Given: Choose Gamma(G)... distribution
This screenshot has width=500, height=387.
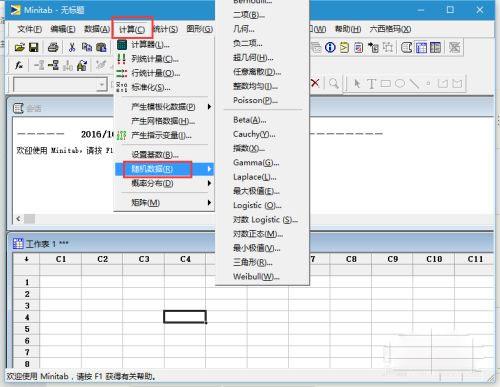Looking at the screenshot, I should pyautogui.click(x=263, y=163).
